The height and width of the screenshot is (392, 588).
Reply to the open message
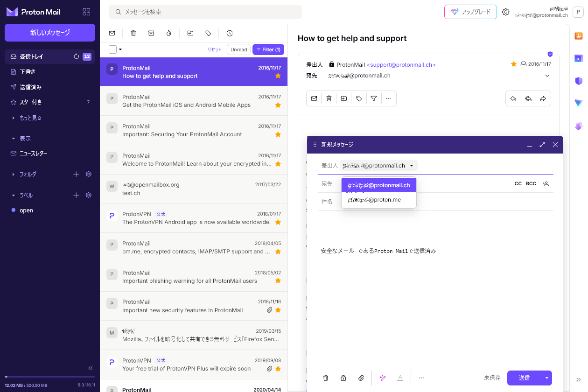point(513,98)
